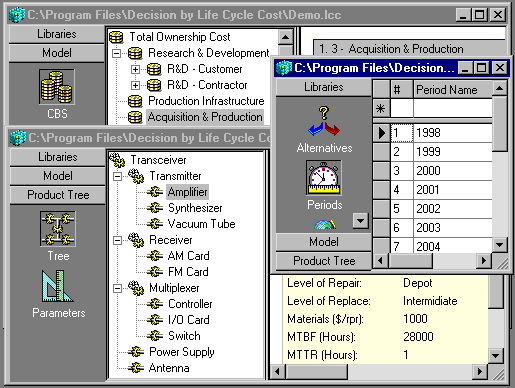Expand the R&D - Customer node
Screen dimensions: 515x388
135,69
